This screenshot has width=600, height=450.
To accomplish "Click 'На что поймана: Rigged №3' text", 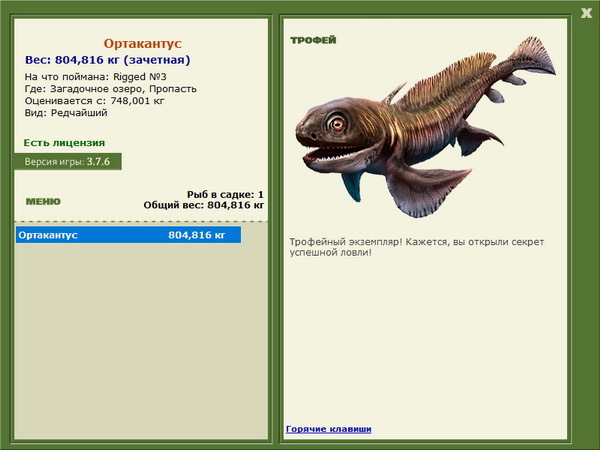I will click(96, 77).
